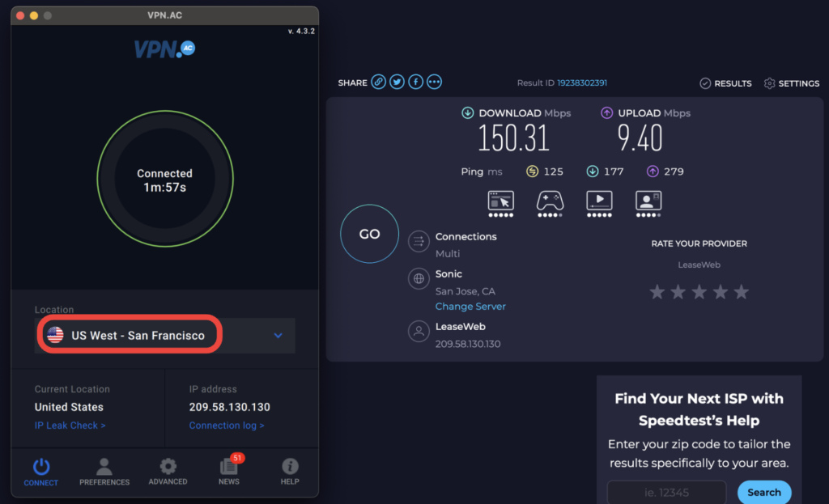
Task: Click the video streaming experience icon
Action: (x=599, y=204)
